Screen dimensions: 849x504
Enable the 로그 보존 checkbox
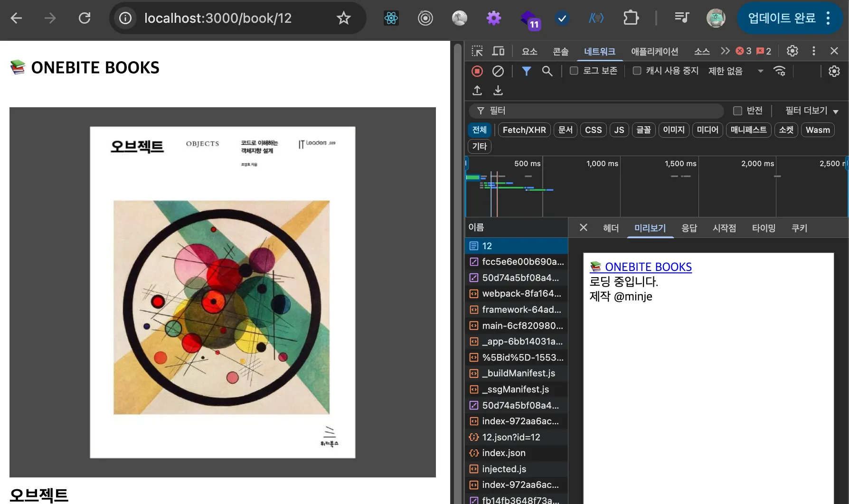click(x=574, y=71)
